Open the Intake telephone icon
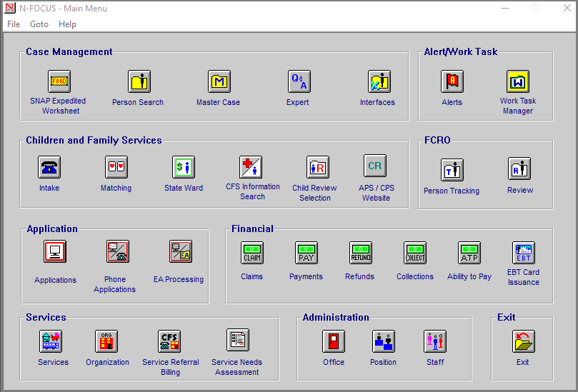Viewport: 578px width, 392px height. point(49,167)
